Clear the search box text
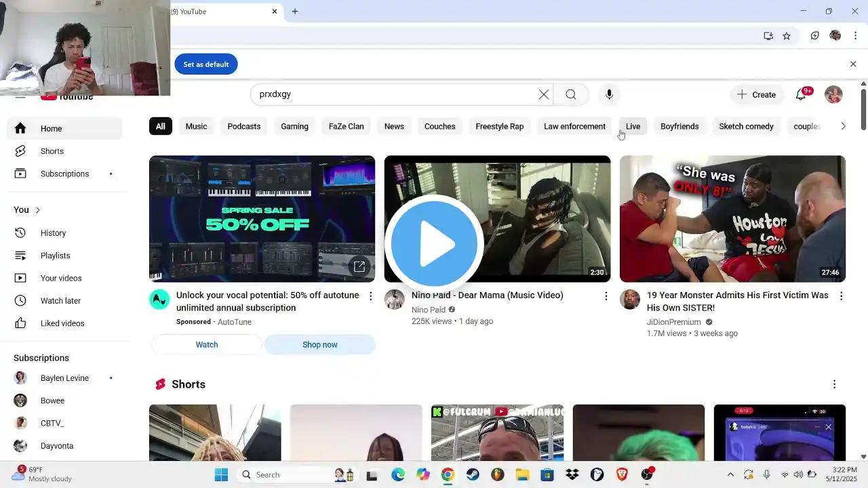Viewport: 868px width, 488px height. coord(544,94)
